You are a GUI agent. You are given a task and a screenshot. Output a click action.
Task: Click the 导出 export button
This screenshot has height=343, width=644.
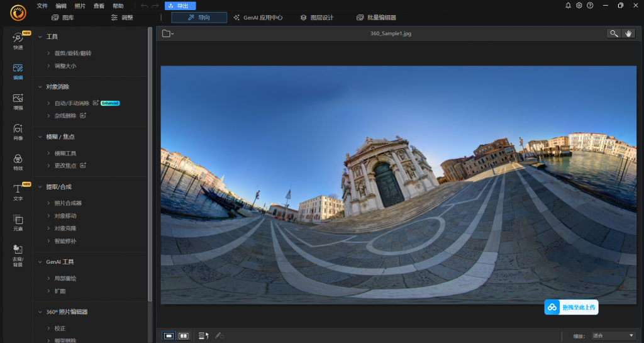(x=180, y=6)
